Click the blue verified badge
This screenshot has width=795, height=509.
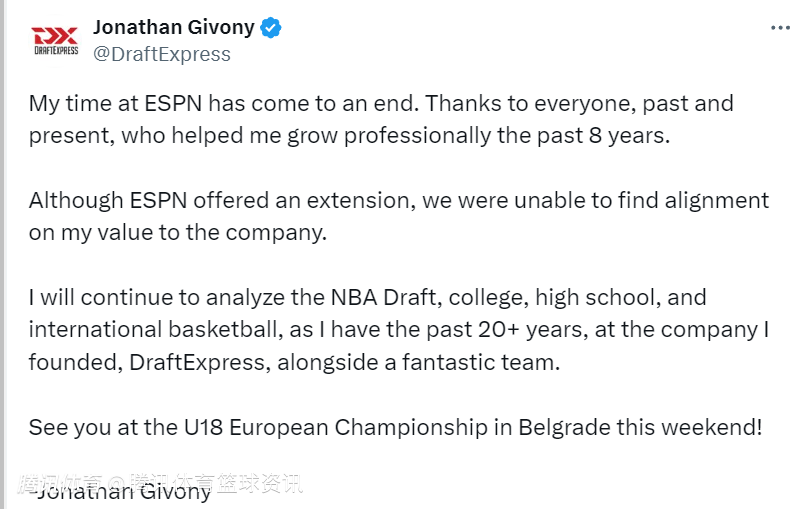(271, 28)
